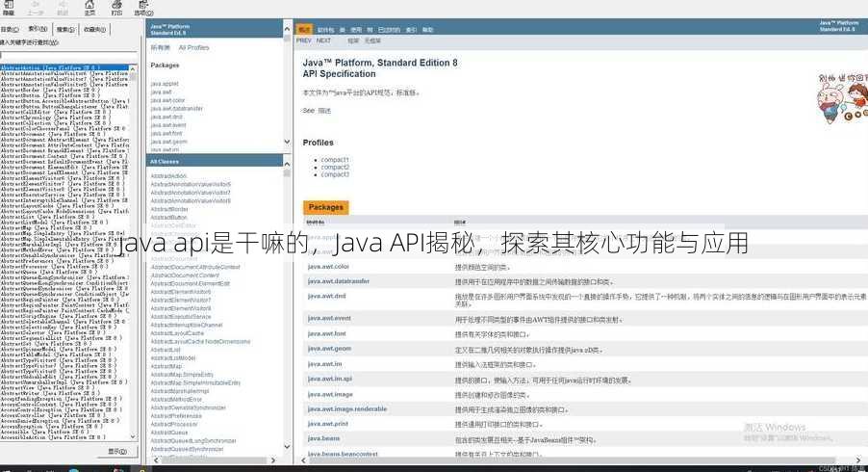Viewport: 868px width, 472px height.
Task: Switch to the 收藏夹(I) favorites tab
Action: click(94, 29)
